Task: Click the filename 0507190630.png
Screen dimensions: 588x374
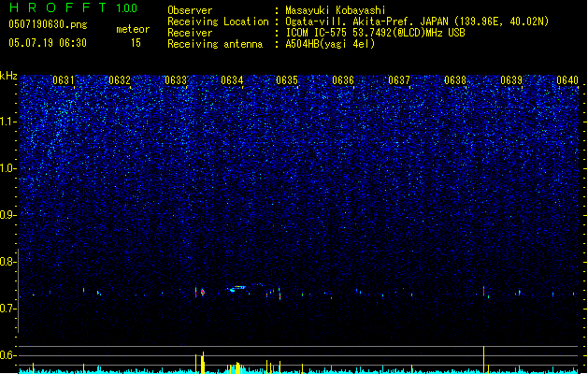Action: click(48, 24)
